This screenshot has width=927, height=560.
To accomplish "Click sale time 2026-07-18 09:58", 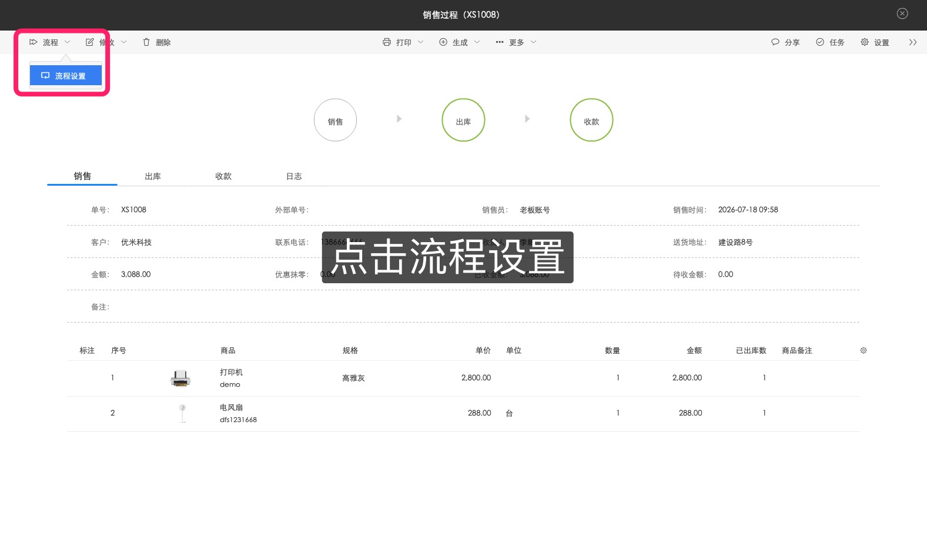I will point(748,210).
